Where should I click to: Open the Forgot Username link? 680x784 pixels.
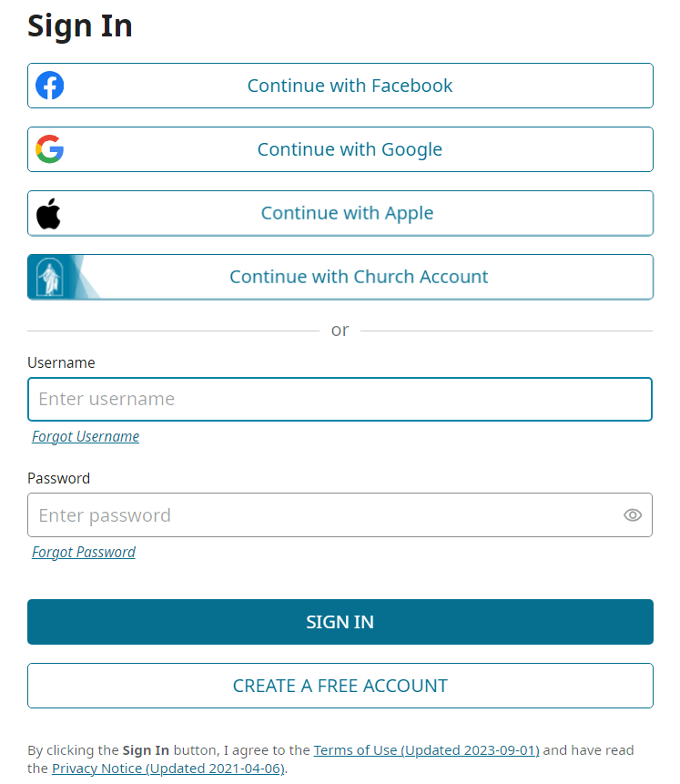(86, 436)
